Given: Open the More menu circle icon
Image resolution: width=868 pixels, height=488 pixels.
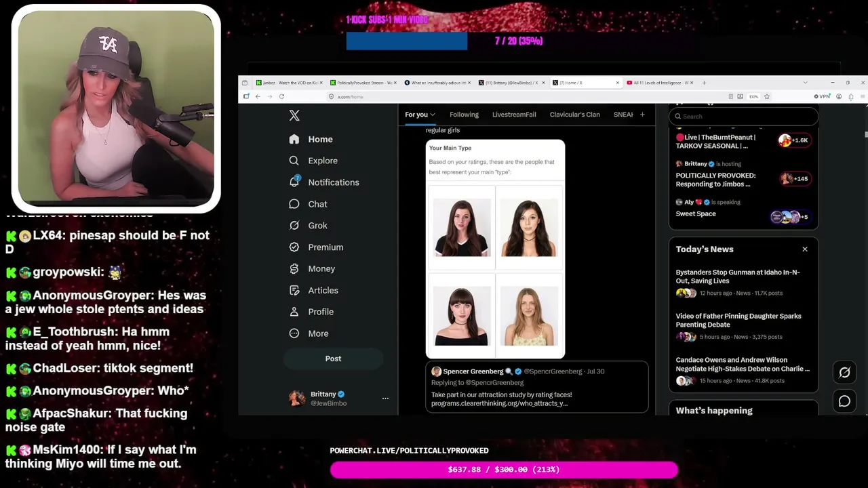Looking at the screenshot, I should click(294, 333).
